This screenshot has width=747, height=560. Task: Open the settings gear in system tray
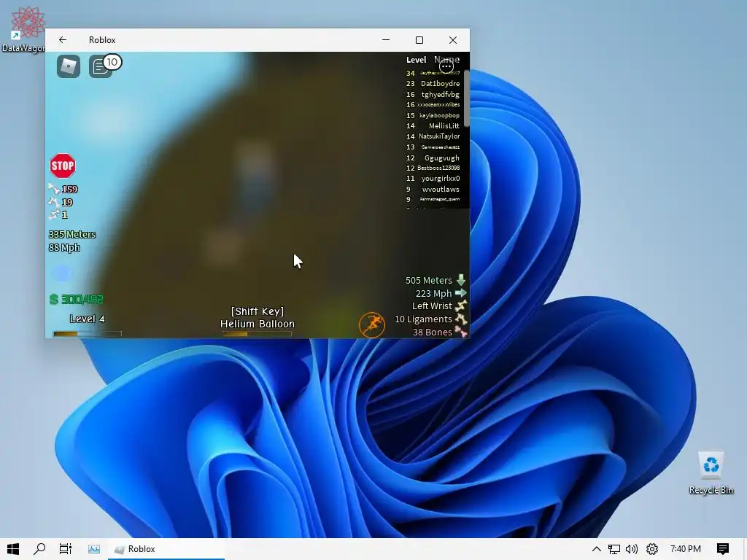point(651,549)
